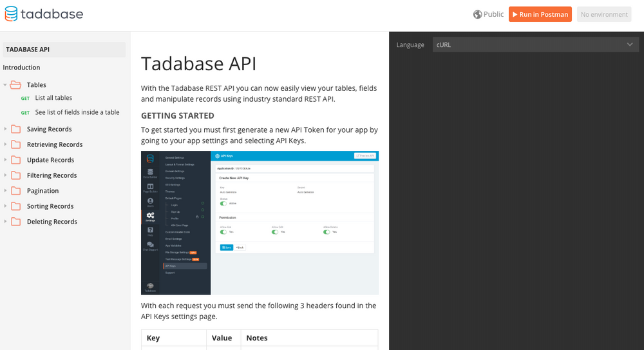
Task: Select the Retrieving Records label
Action: (55, 145)
